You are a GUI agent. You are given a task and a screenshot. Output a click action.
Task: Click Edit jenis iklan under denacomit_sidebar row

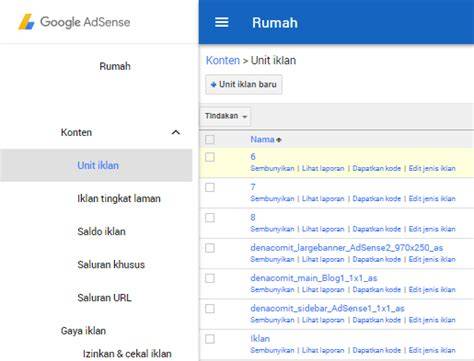click(x=432, y=320)
